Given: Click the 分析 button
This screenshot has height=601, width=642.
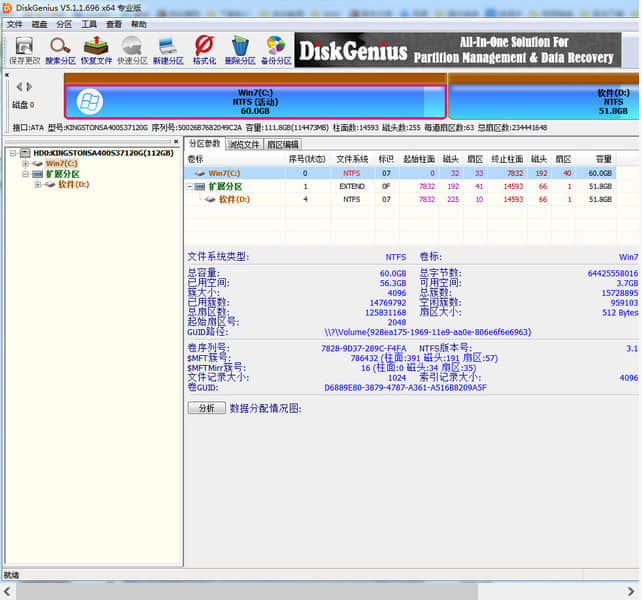Looking at the screenshot, I should (x=205, y=408).
